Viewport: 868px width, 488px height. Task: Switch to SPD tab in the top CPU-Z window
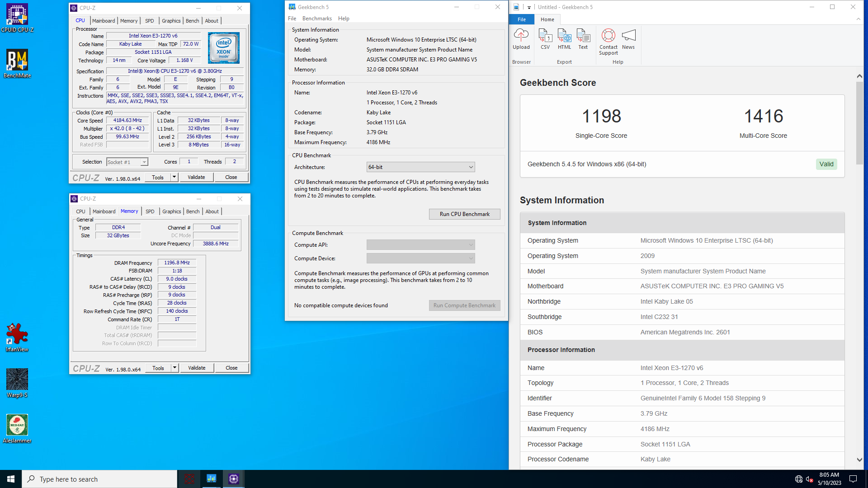(150, 21)
